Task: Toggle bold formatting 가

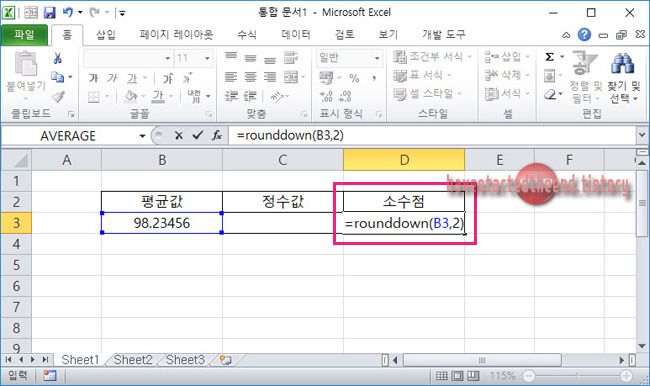Action: [x=93, y=78]
